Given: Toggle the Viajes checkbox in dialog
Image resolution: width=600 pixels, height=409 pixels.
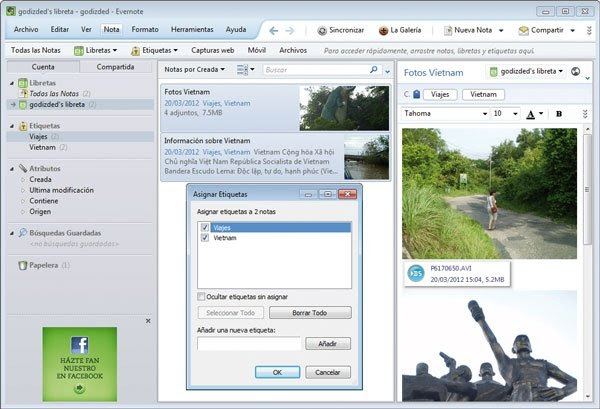Looking at the screenshot, I should click(205, 228).
